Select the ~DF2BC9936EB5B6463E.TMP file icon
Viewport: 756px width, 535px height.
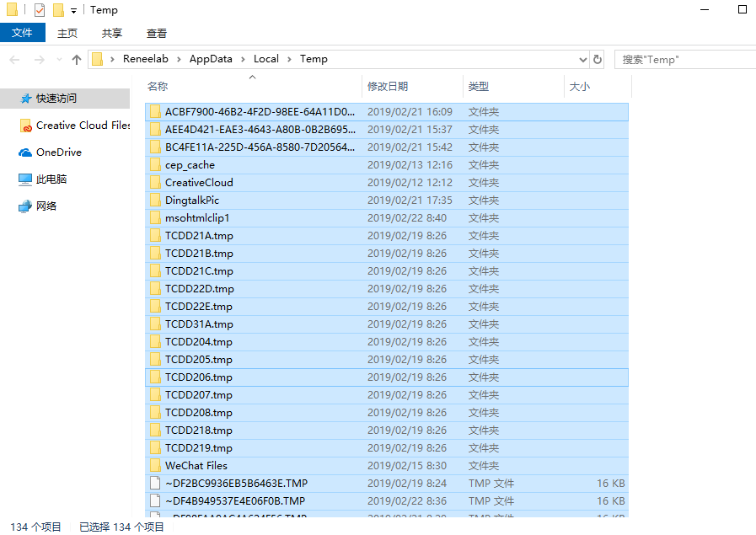155,483
